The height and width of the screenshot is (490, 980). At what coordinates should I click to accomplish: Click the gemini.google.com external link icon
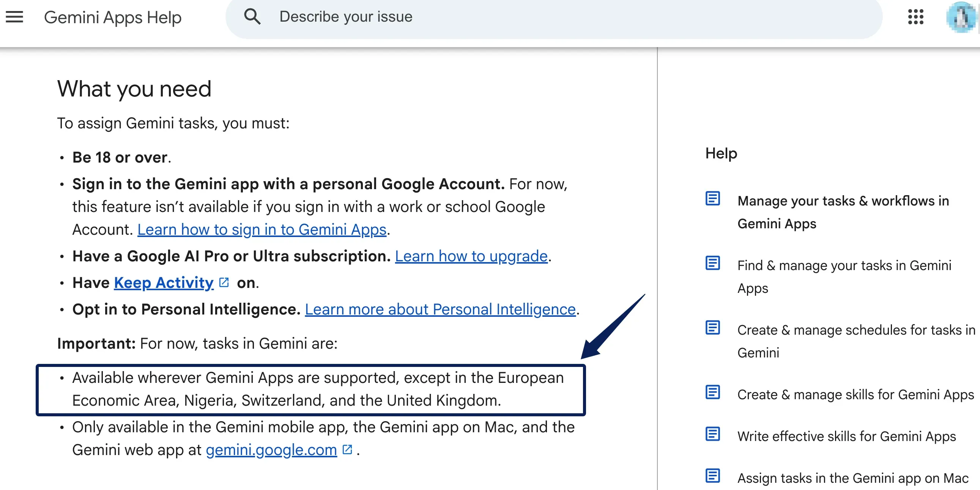(x=347, y=450)
